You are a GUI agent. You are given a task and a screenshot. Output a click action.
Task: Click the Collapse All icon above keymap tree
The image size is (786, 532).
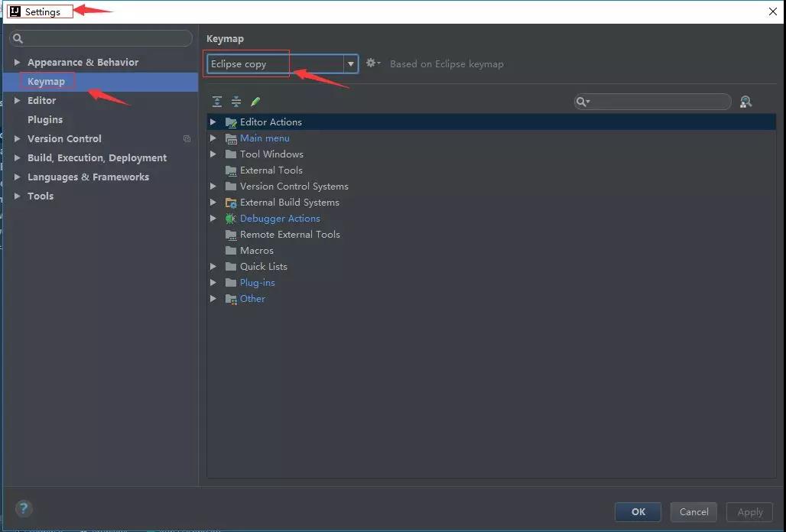pyautogui.click(x=235, y=101)
